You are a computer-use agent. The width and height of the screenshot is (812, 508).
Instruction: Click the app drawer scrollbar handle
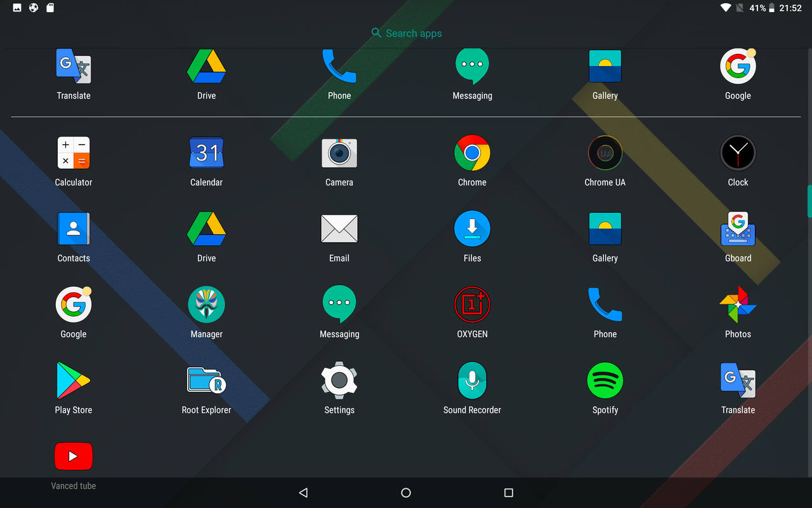[809, 201]
